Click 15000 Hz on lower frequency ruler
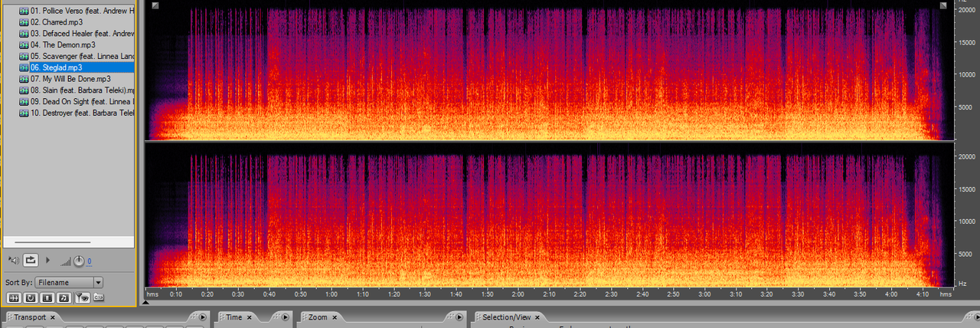The image size is (980, 328). tap(968, 189)
